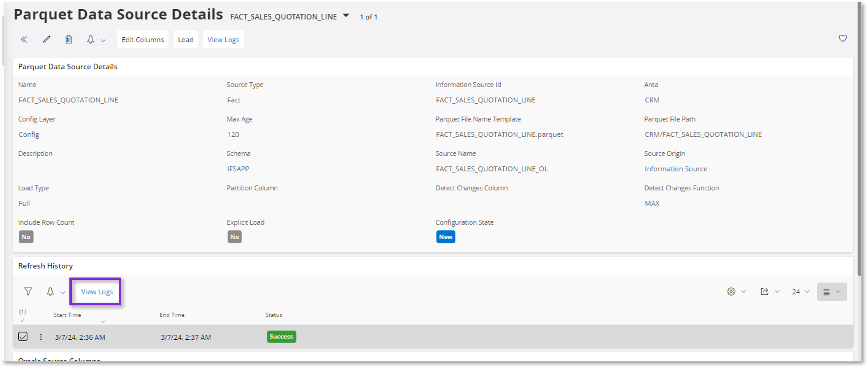
Task: Open the notifications bell icon on top toolbar
Action: point(90,40)
